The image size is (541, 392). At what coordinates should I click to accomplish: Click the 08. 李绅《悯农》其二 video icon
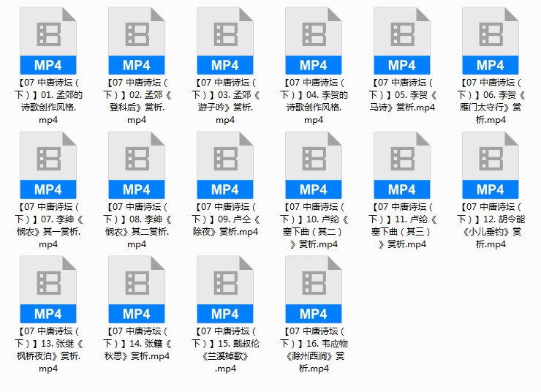(x=137, y=165)
